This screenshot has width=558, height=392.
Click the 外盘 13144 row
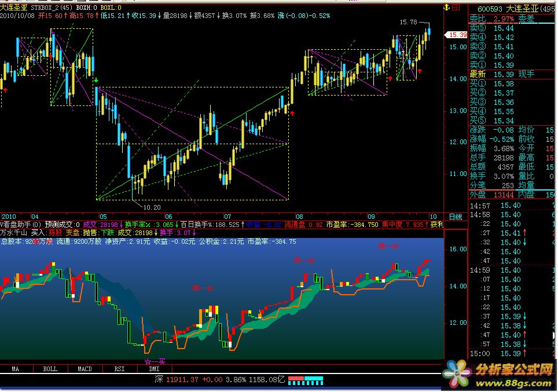[491, 195]
